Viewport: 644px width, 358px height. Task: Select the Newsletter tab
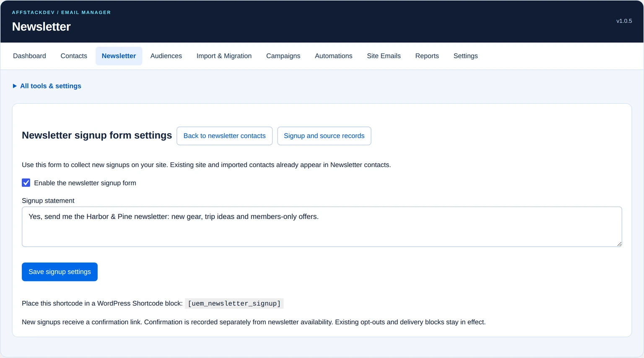coord(119,56)
